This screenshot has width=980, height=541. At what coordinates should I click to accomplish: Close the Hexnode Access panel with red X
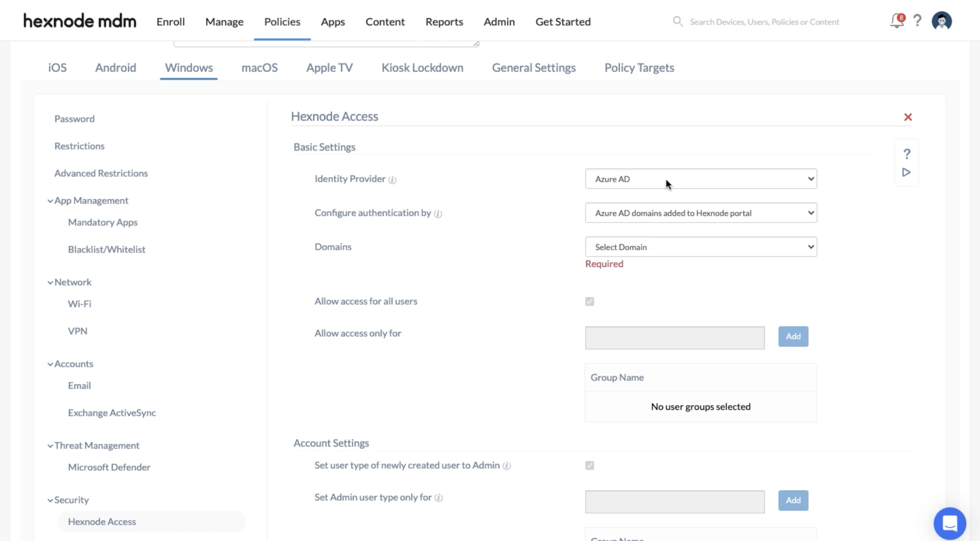click(908, 117)
